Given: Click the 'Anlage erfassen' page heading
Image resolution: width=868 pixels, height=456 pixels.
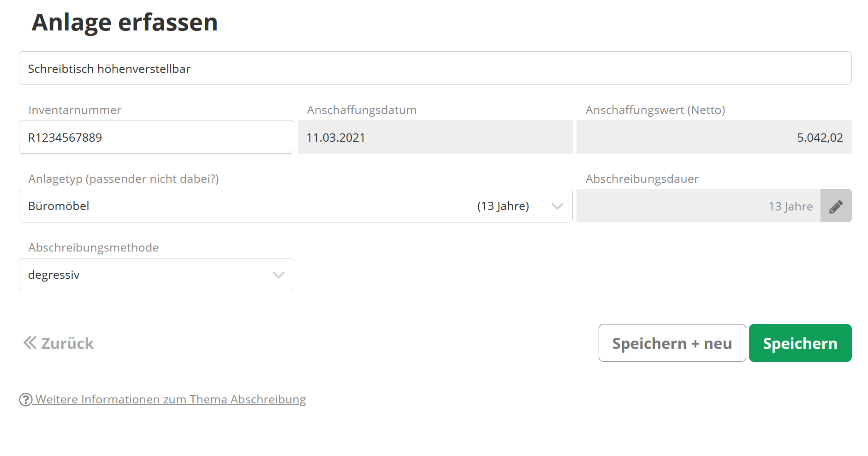Looking at the screenshot, I should (125, 22).
